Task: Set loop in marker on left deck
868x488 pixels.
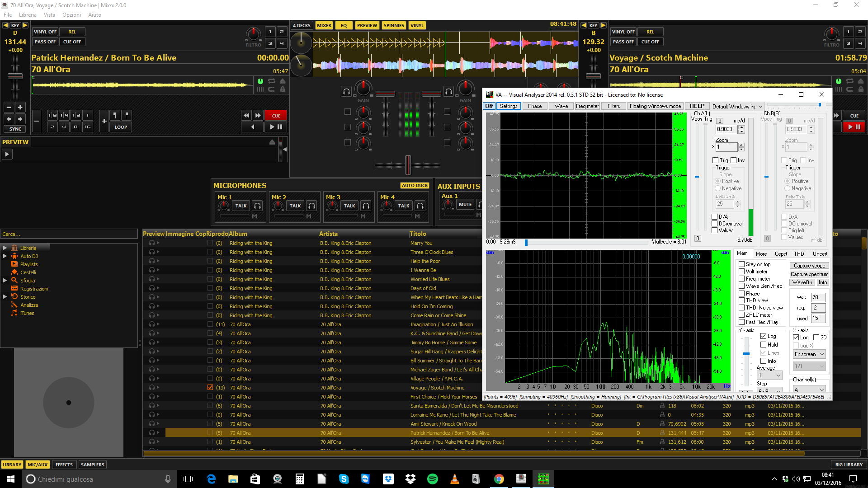Action: click(115, 115)
